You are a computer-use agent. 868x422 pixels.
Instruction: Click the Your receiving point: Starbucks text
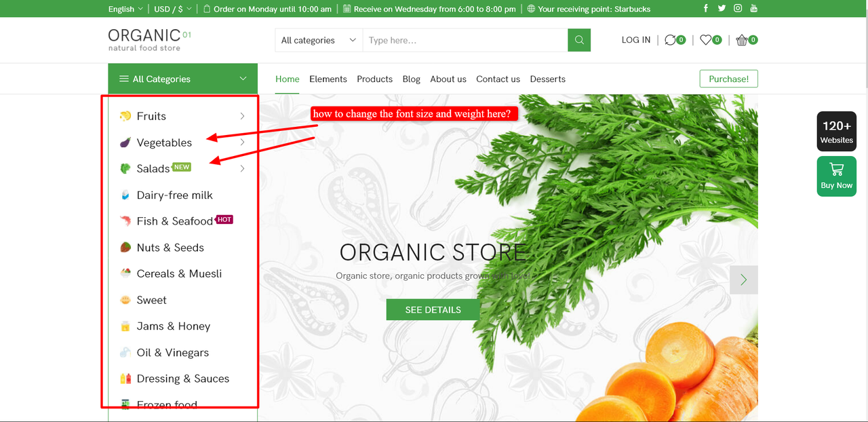point(594,9)
